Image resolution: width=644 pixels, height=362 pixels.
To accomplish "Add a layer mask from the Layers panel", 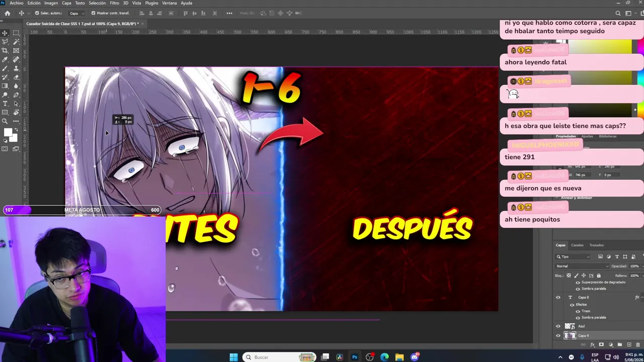I will pos(602,345).
